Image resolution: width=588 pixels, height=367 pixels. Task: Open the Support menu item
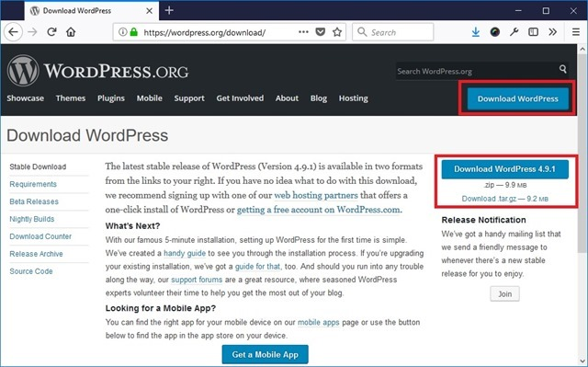[x=189, y=98]
